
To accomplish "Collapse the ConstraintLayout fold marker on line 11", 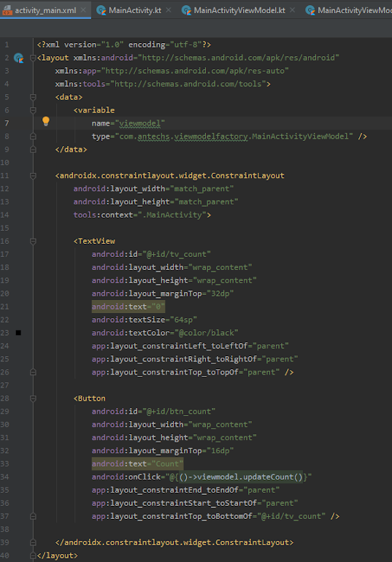I will [33, 176].
